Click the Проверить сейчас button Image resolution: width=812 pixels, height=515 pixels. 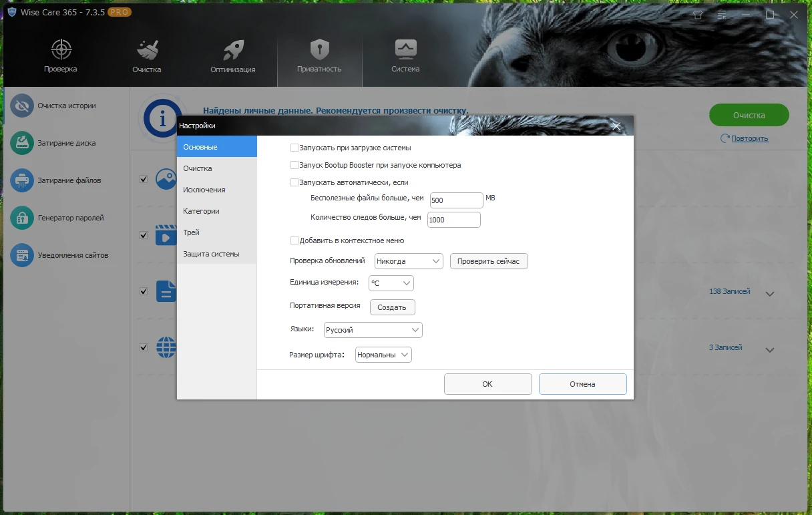(489, 261)
